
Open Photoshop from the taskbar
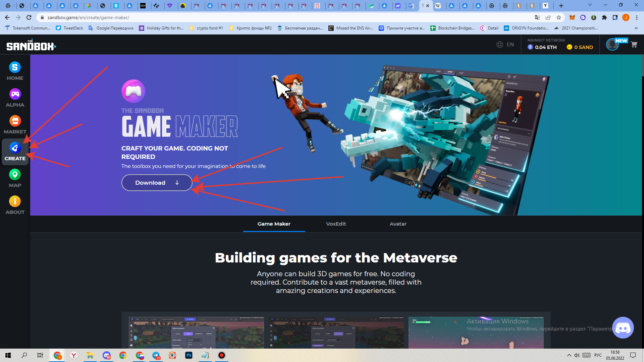[x=189, y=355]
